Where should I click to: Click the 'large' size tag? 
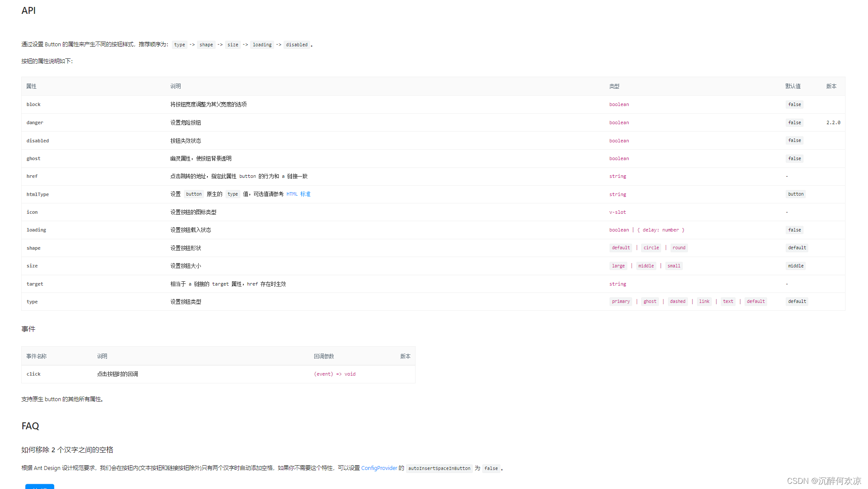click(x=618, y=266)
